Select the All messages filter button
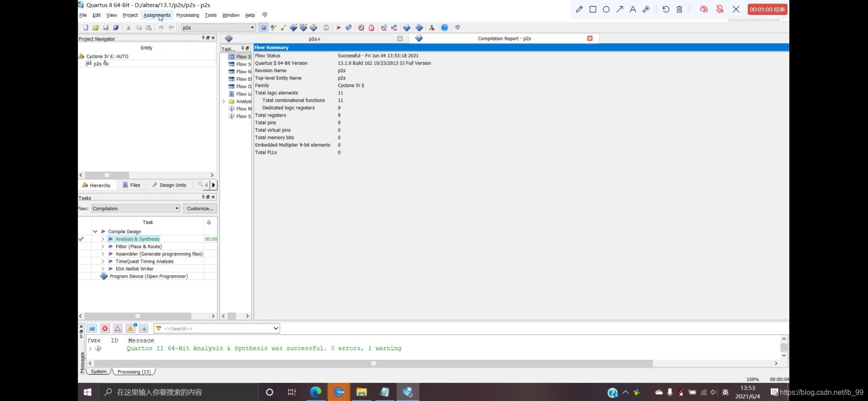 click(x=92, y=329)
